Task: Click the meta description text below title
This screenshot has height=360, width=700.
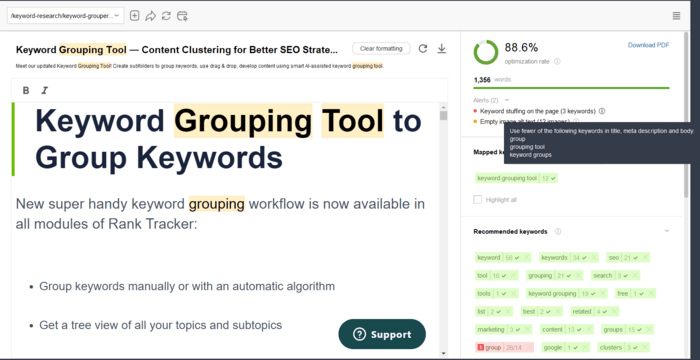Action: point(200,66)
